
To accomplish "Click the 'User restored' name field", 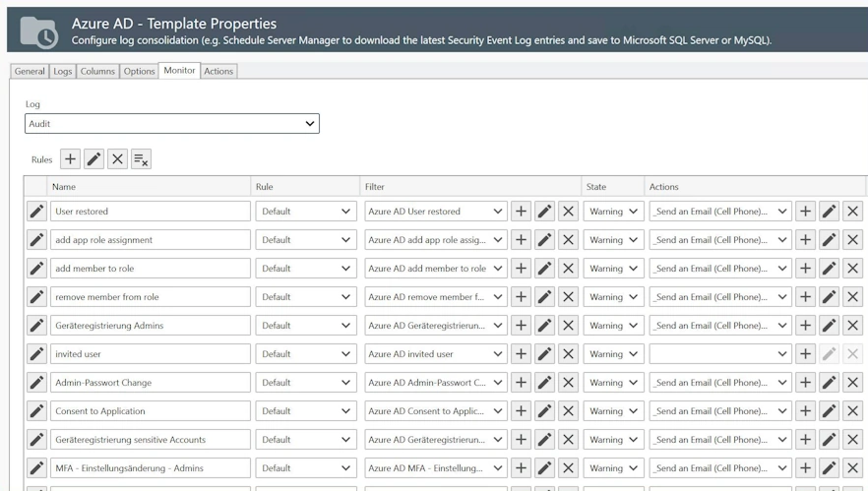I will pos(150,211).
